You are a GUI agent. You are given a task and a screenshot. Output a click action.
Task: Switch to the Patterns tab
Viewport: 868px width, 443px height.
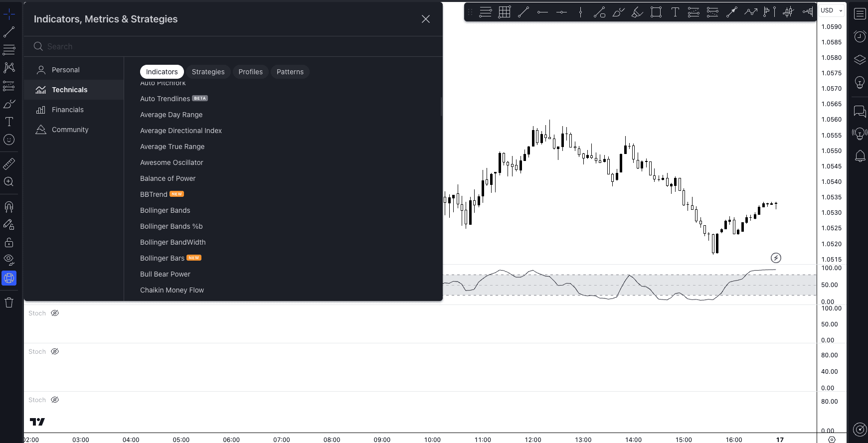click(x=290, y=72)
